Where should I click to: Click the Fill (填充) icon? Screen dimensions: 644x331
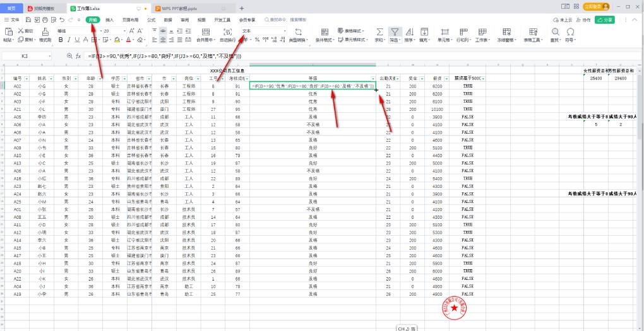click(424, 32)
